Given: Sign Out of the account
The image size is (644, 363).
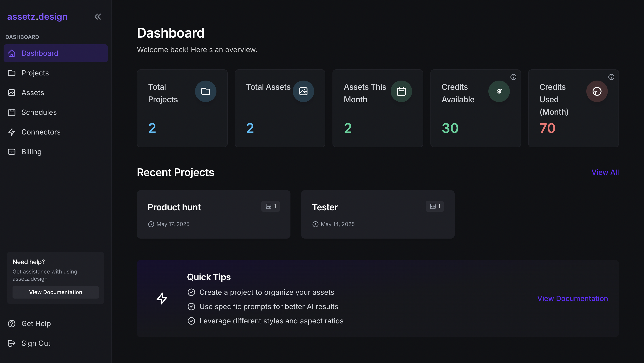Looking at the screenshot, I should (36, 343).
